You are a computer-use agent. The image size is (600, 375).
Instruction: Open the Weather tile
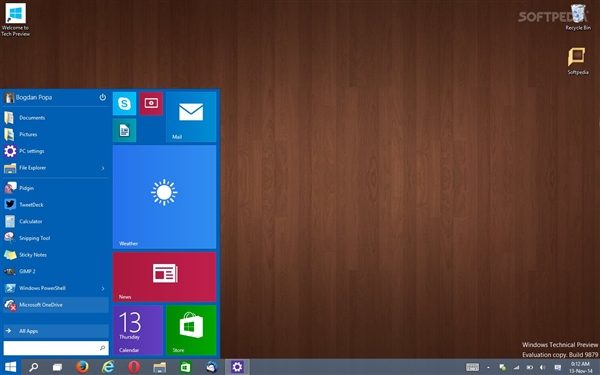click(164, 197)
